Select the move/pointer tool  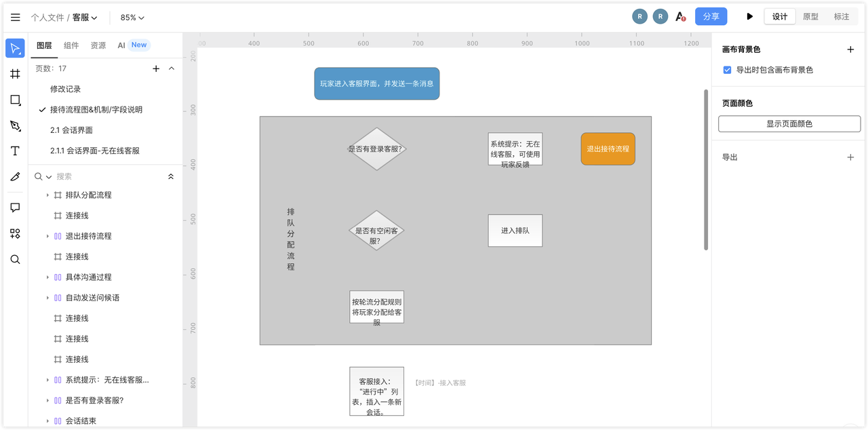tap(15, 48)
